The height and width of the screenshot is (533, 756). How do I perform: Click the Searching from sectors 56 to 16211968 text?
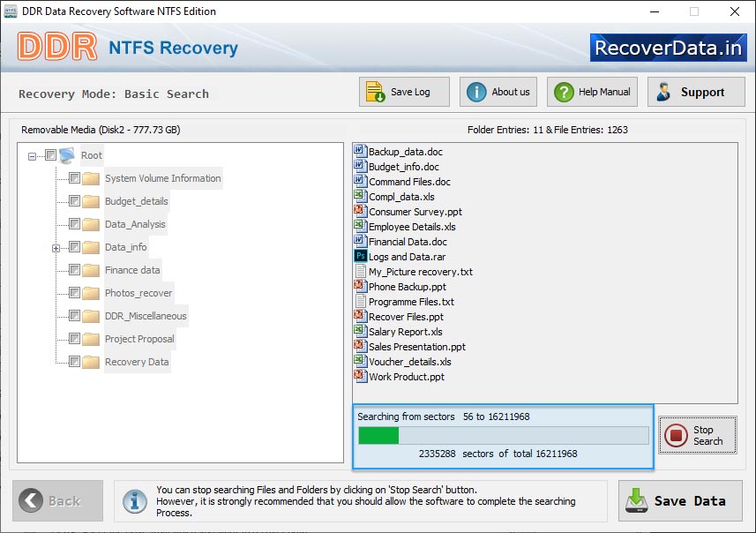click(443, 417)
